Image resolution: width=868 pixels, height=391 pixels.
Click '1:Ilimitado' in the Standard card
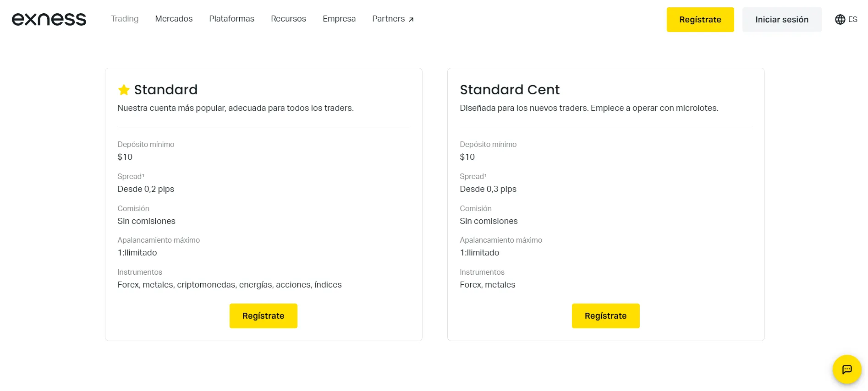(137, 253)
